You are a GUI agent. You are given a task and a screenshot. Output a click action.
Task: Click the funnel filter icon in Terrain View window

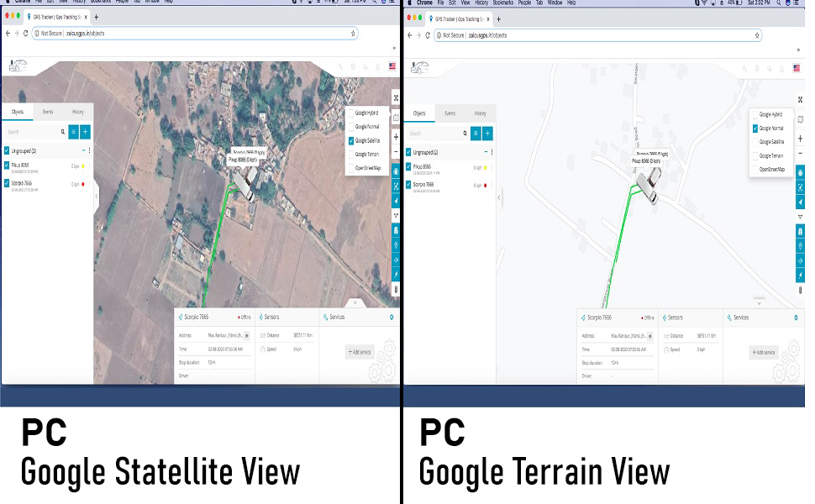click(800, 217)
